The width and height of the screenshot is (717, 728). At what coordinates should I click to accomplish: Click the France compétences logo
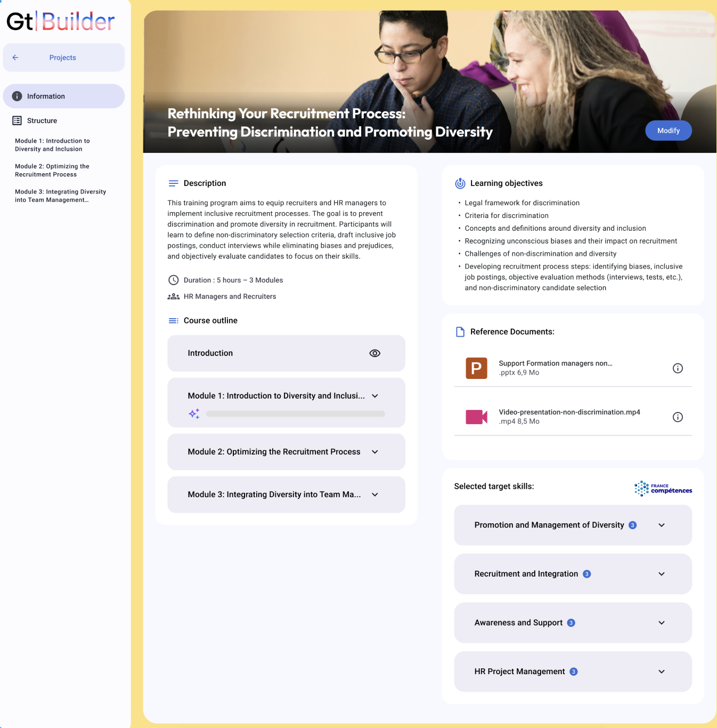click(x=663, y=488)
